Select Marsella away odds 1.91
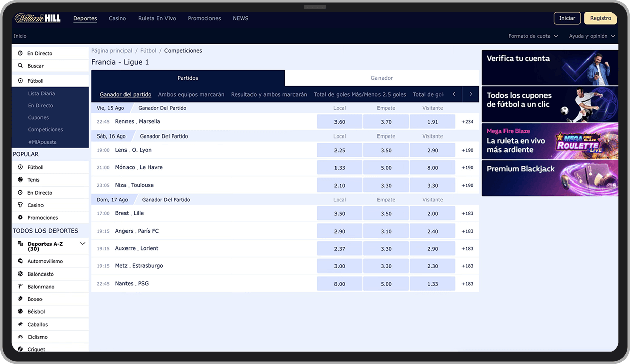The image size is (630, 364). (x=433, y=122)
